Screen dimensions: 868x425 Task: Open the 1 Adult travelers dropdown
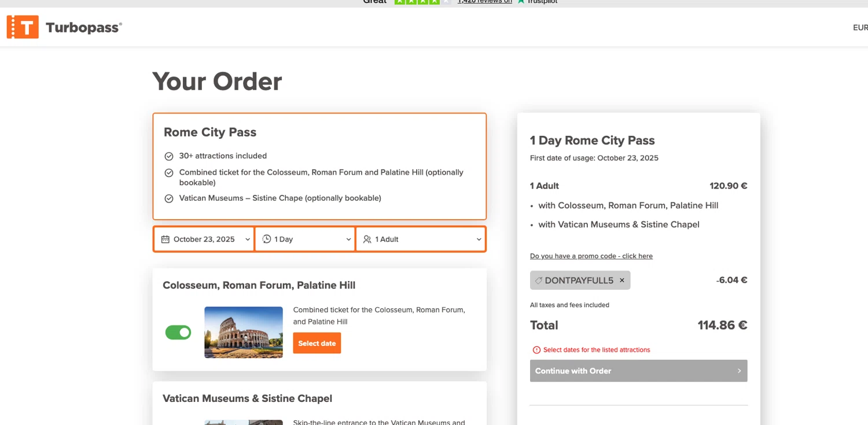pos(421,239)
